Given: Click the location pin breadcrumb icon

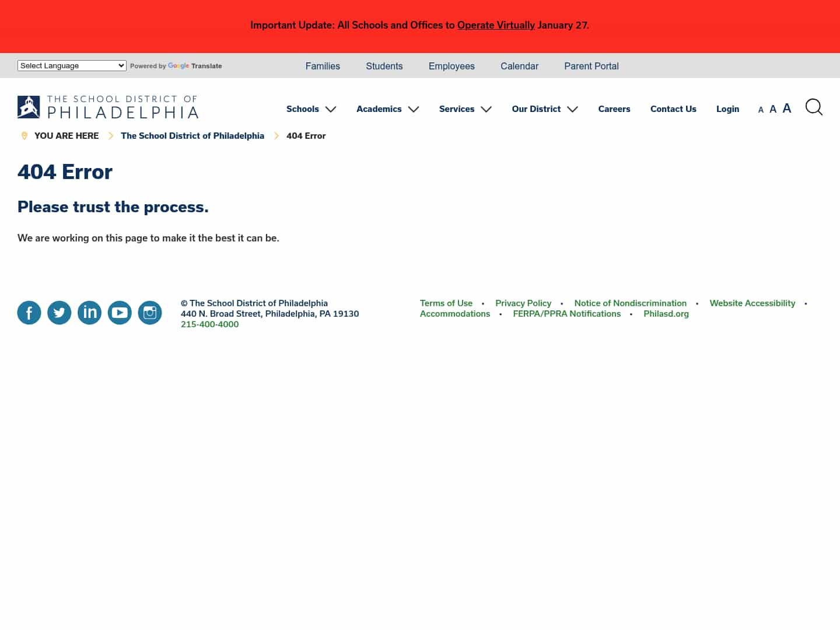Looking at the screenshot, I should click(24, 135).
